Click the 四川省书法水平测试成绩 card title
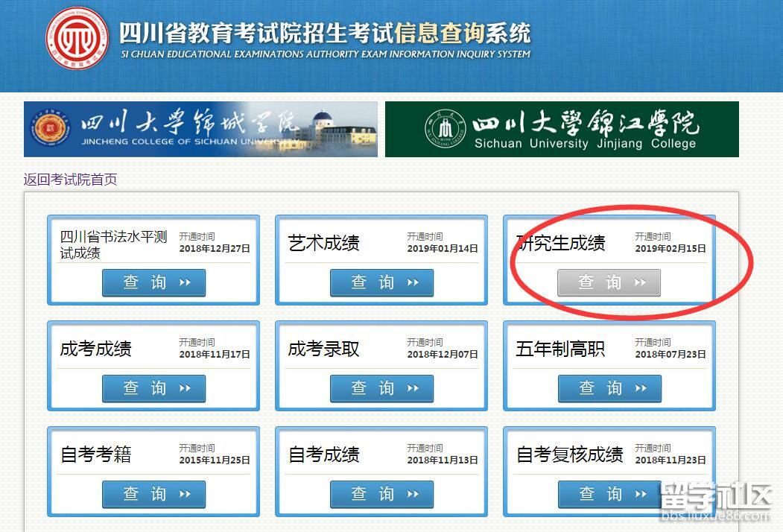The width and height of the screenshot is (783, 532). (114, 245)
